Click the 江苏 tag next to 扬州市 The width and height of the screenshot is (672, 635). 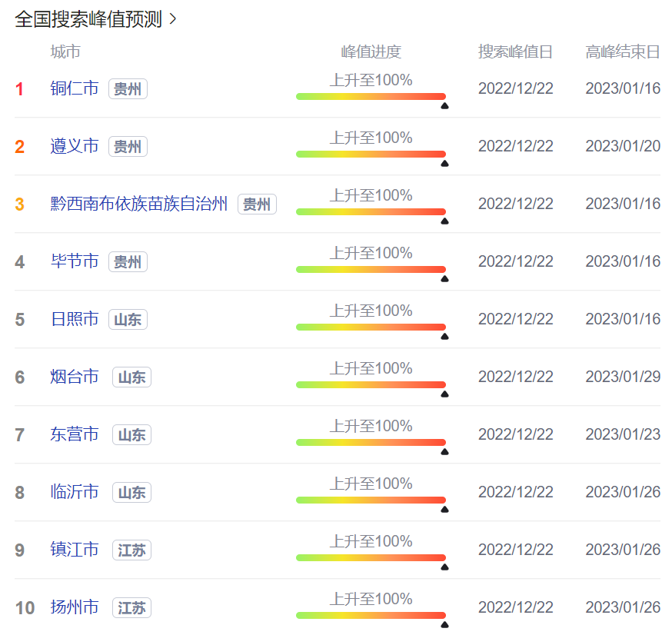point(132,607)
